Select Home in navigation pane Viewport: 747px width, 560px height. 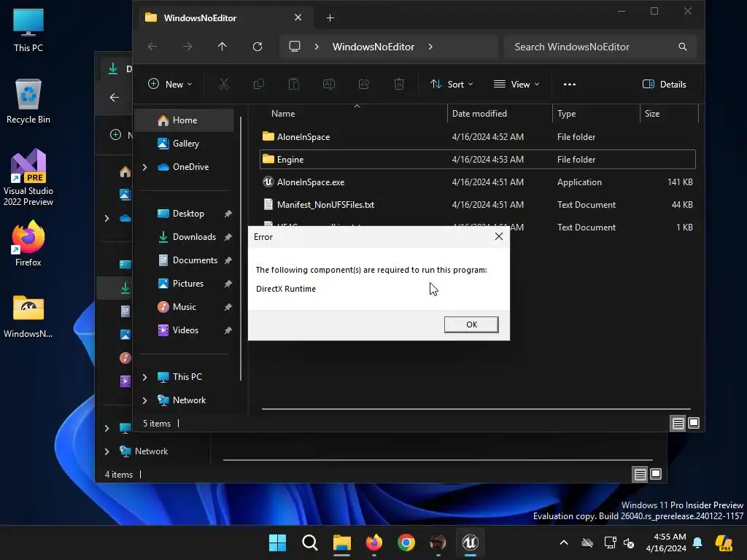[185, 120]
